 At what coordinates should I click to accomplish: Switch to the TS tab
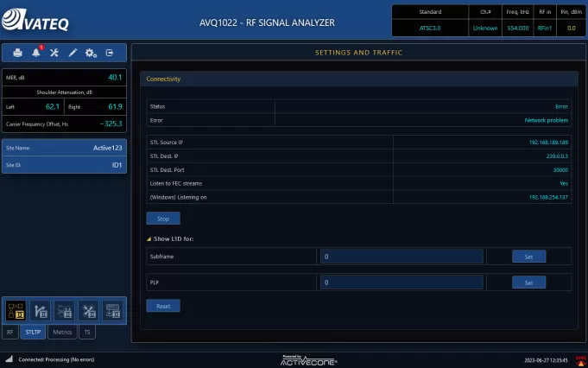87,332
